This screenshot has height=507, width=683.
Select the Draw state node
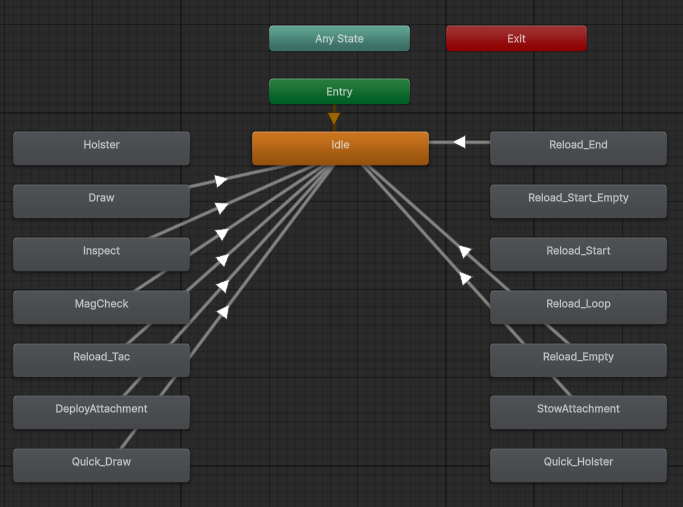pyautogui.click(x=101, y=201)
